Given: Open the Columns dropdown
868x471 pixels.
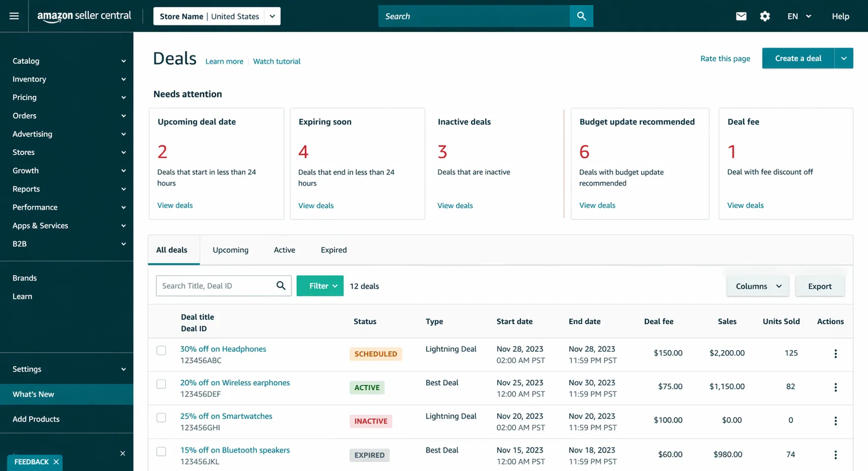Looking at the screenshot, I should click(x=757, y=286).
